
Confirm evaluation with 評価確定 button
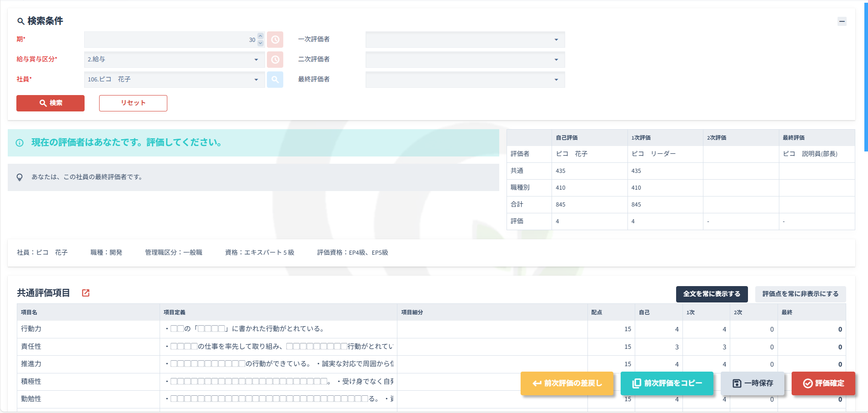823,383
